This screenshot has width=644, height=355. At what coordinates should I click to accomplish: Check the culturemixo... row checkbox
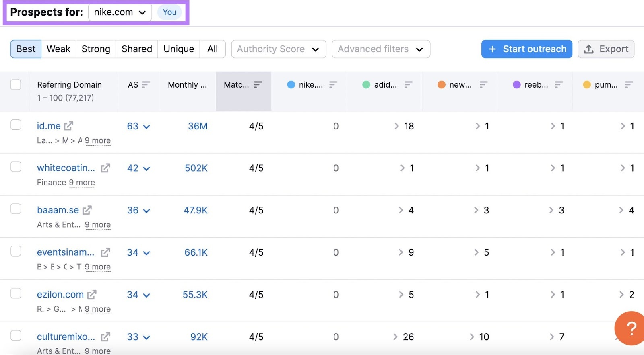[x=16, y=335]
